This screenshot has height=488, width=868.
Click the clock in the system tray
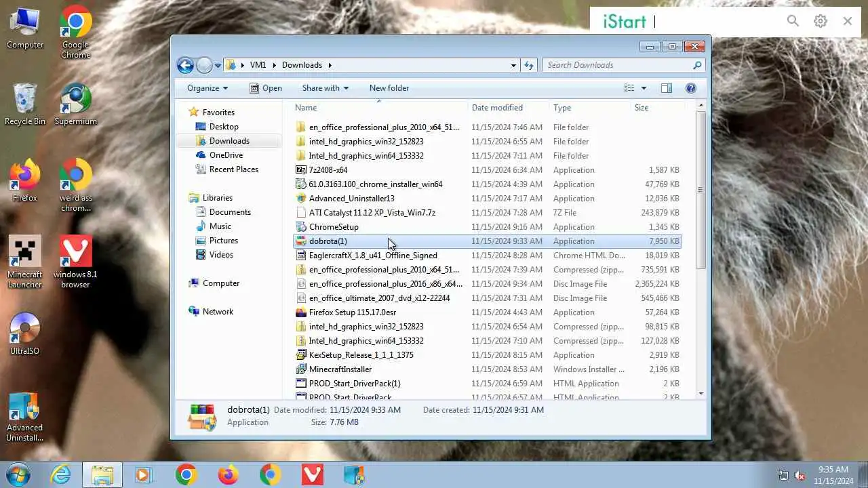click(833, 475)
